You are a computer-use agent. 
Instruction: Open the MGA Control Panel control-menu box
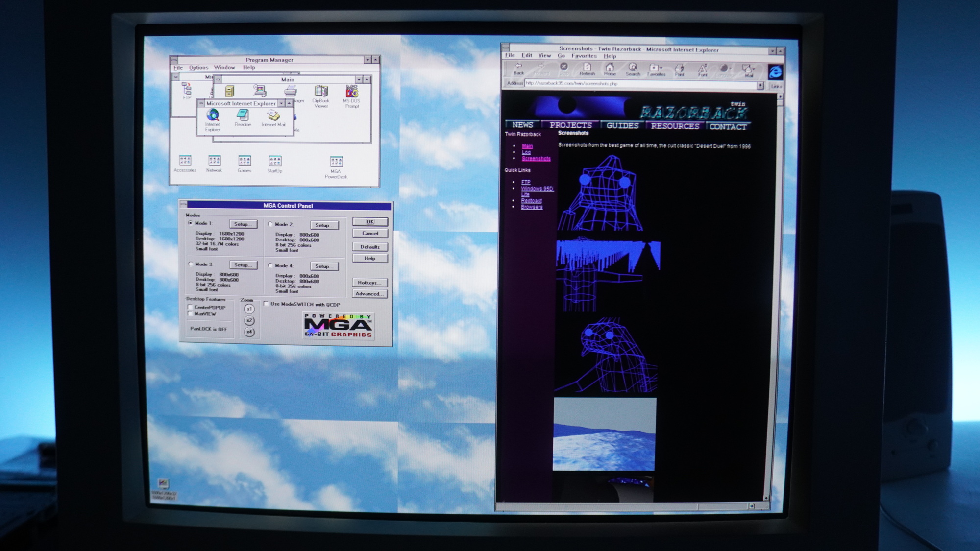pos(183,204)
